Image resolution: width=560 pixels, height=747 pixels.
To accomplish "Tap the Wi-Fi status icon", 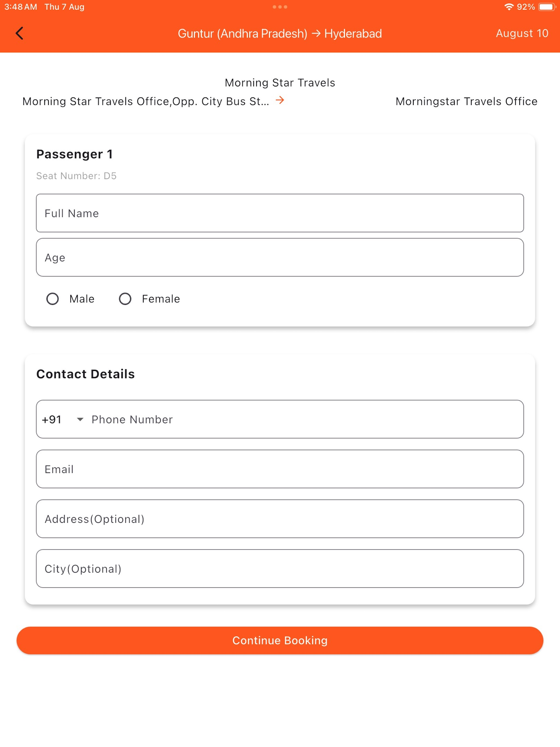I will (509, 7).
